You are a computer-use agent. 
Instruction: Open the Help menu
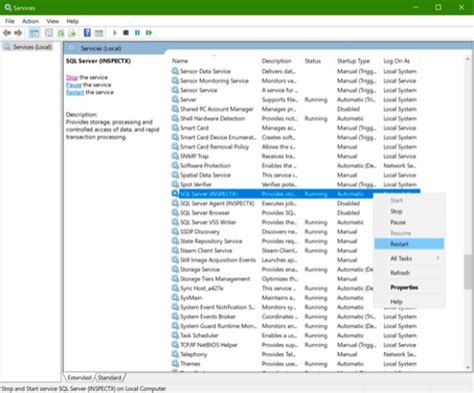pos(72,21)
